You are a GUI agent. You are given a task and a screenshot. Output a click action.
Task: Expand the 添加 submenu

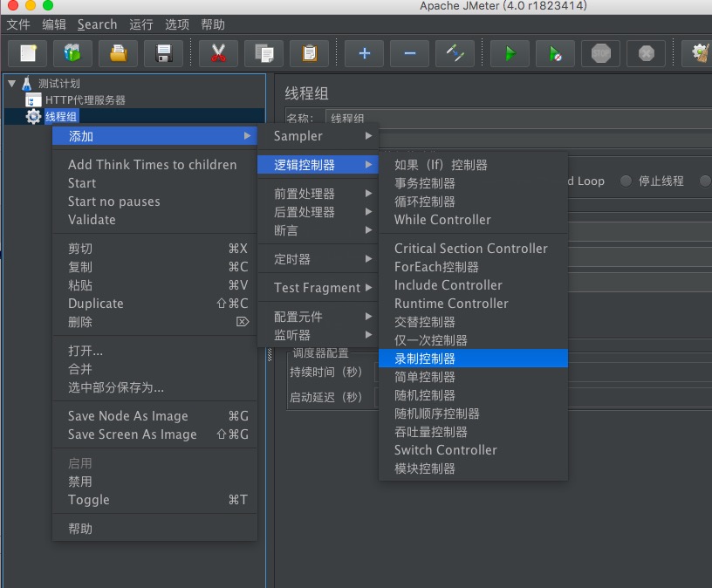click(x=154, y=136)
